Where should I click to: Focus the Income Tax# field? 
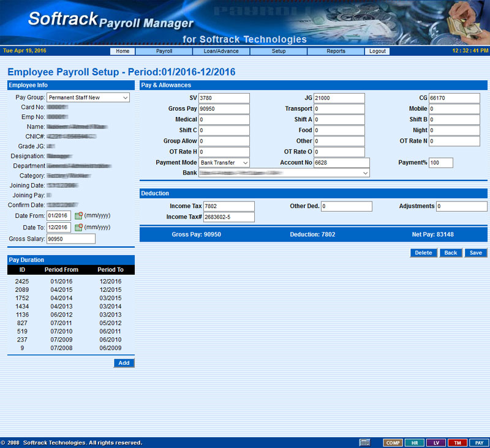(228, 217)
